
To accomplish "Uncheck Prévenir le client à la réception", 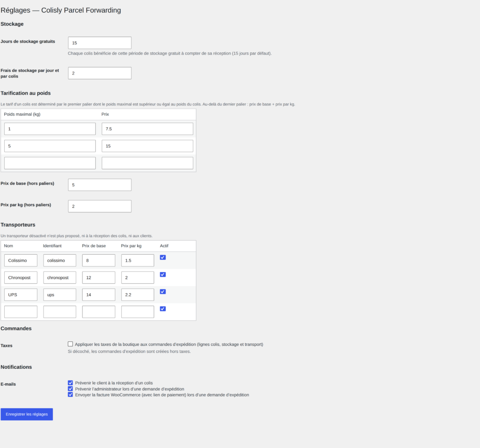I will (x=70, y=383).
